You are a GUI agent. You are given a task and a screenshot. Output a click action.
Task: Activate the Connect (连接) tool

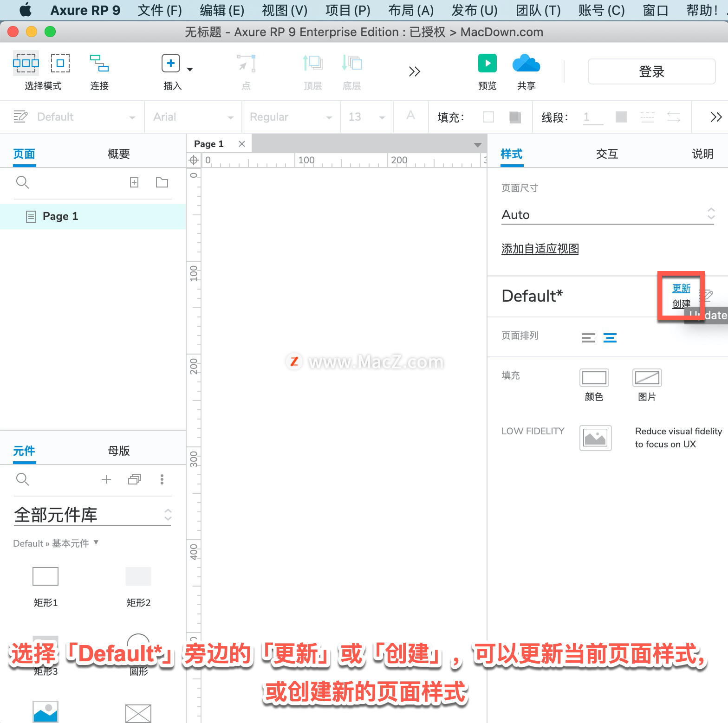coord(99,63)
